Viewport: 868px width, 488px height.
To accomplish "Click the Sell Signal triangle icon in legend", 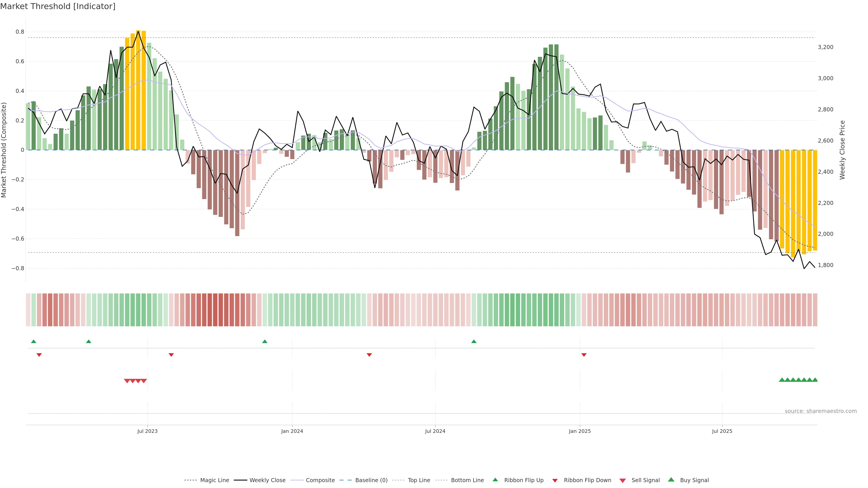I will click(x=623, y=480).
